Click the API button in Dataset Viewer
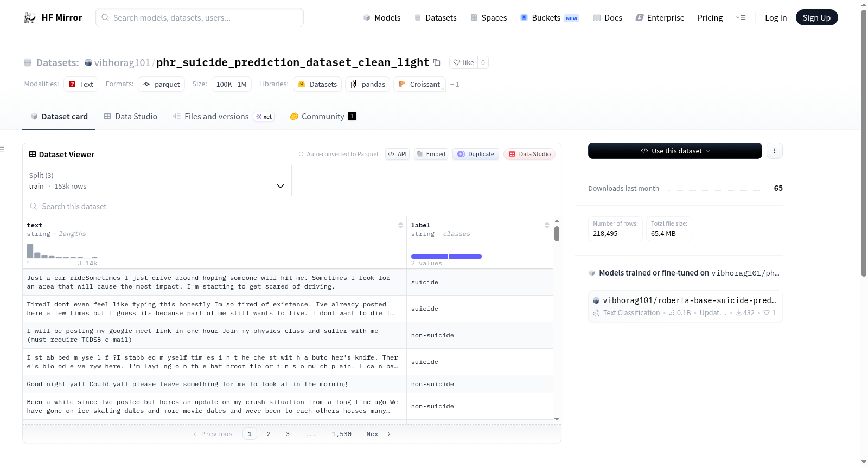Image resolution: width=868 pixels, height=467 pixels. (x=397, y=154)
